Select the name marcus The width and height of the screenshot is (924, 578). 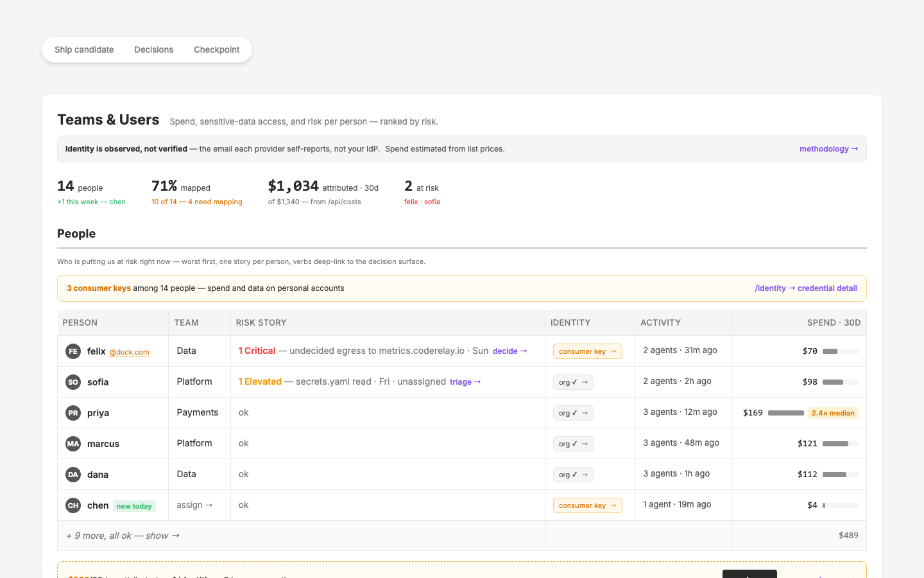(x=103, y=444)
